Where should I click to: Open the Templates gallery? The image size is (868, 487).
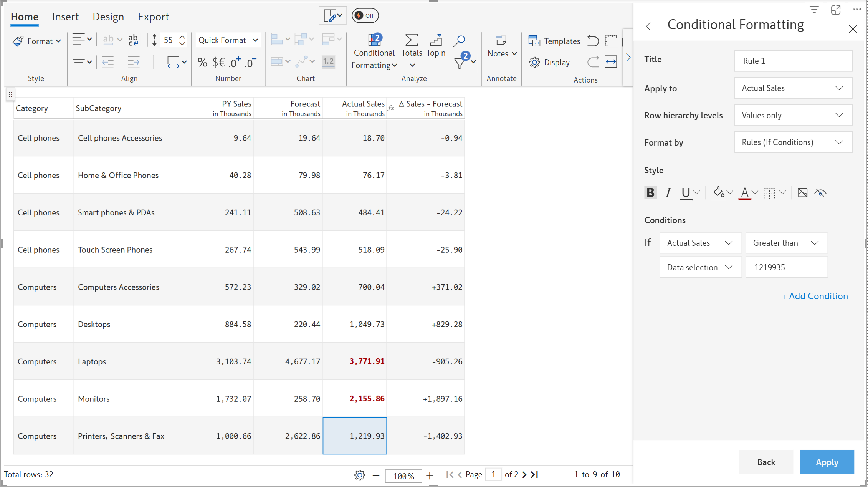point(554,41)
